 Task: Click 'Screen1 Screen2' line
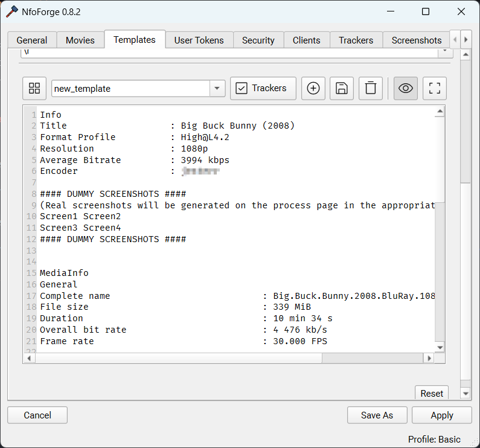point(80,216)
